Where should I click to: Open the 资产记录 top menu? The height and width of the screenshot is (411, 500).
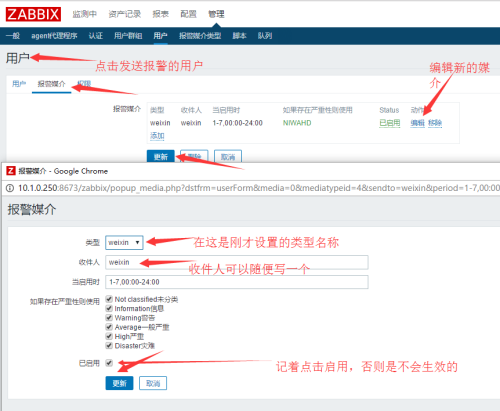(125, 14)
